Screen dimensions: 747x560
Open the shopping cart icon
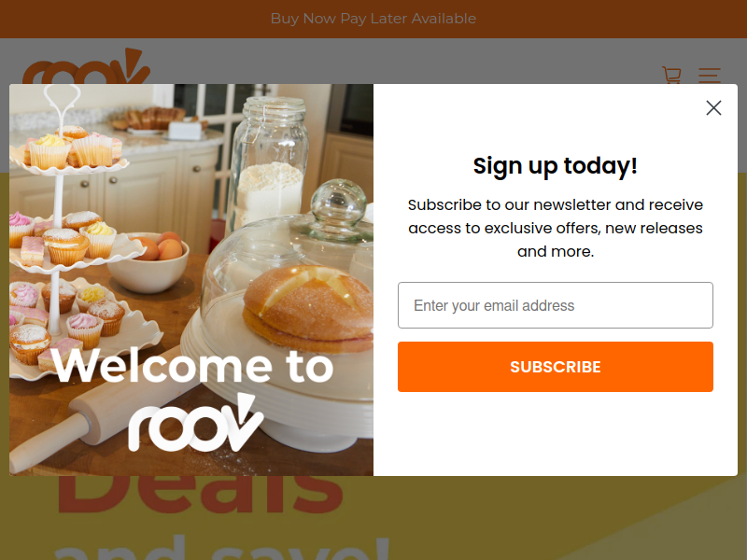coord(671,75)
